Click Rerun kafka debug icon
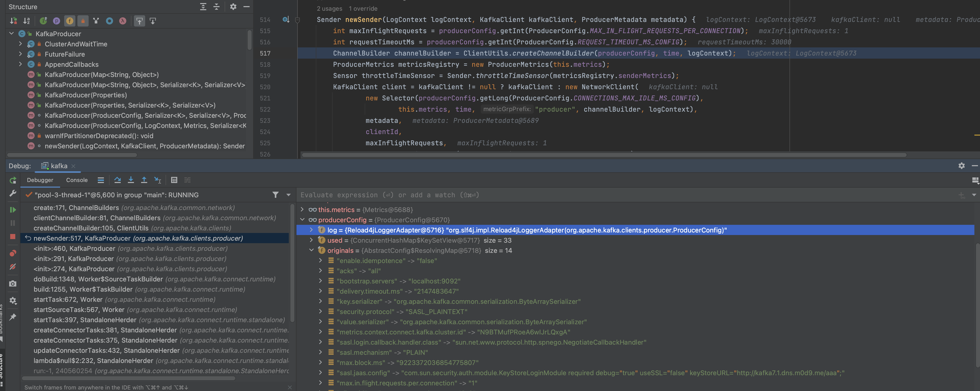 (13, 180)
